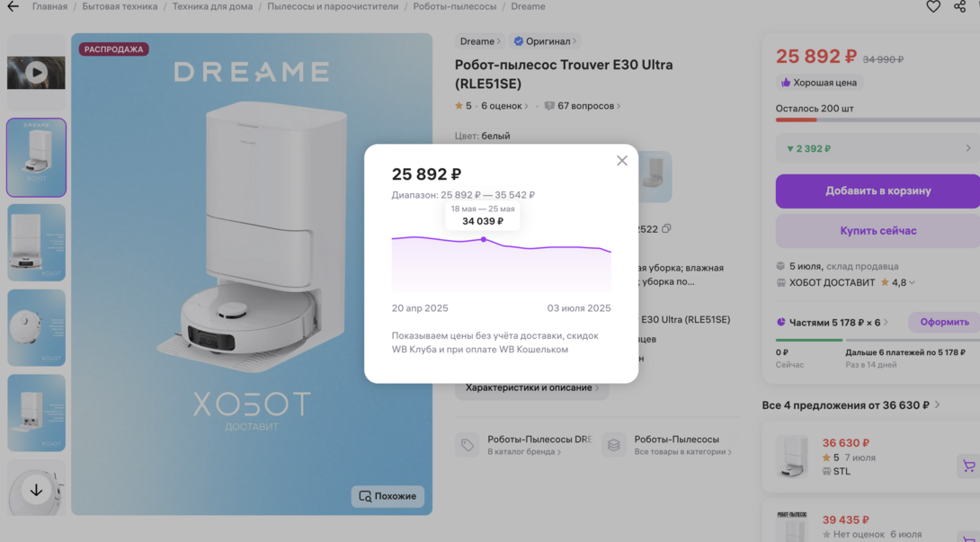This screenshot has height=542, width=980.
Task: Open Dreame breadcrumb
Action: point(528,6)
